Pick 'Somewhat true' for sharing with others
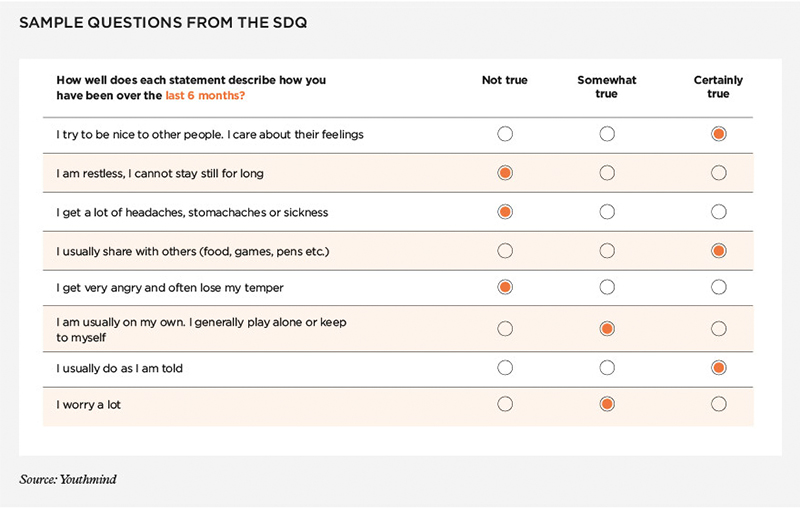800x508 pixels. [607, 250]
